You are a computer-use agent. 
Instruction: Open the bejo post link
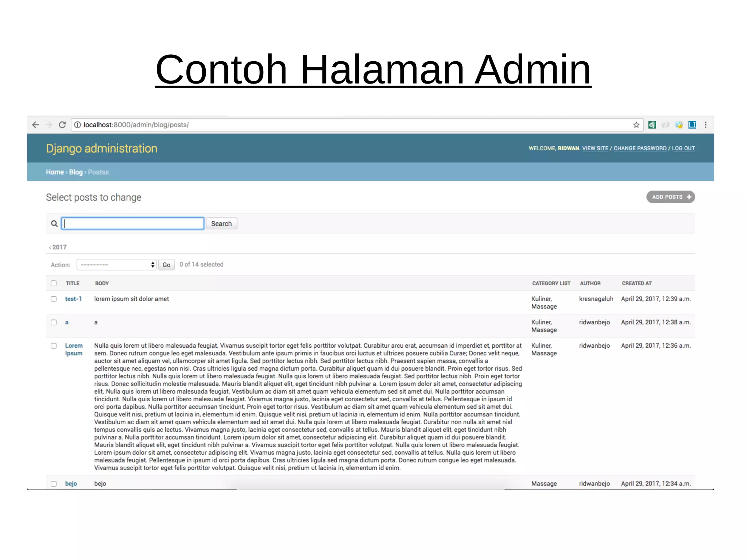(x=71, y=483)
